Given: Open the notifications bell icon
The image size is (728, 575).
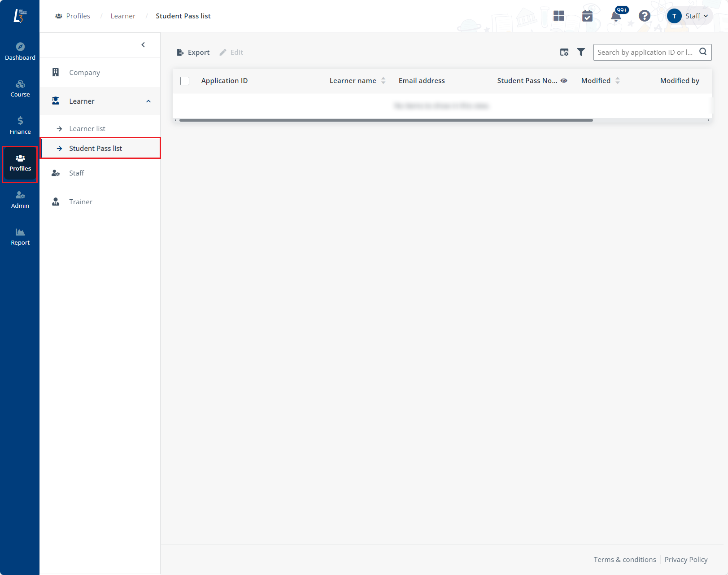Looking at the screenshot, I should coord(616,17).
